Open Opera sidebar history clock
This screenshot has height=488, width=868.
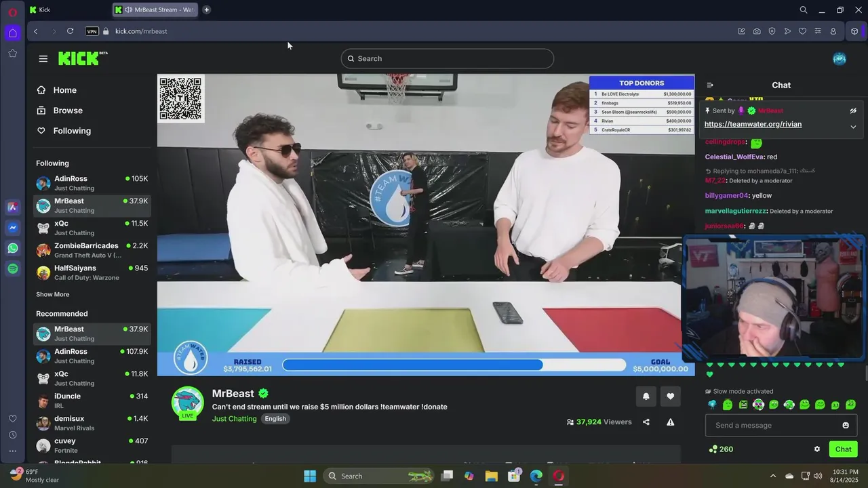point(13,435)
